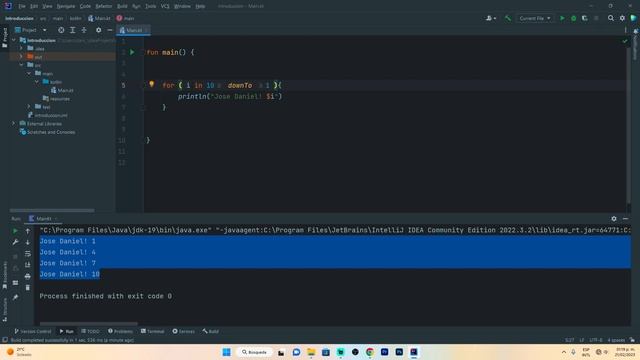Image resolution: width=640 pixels, height=360 pixels.
Task: Build the project using the green hammer icon
Action: point(508,18)
